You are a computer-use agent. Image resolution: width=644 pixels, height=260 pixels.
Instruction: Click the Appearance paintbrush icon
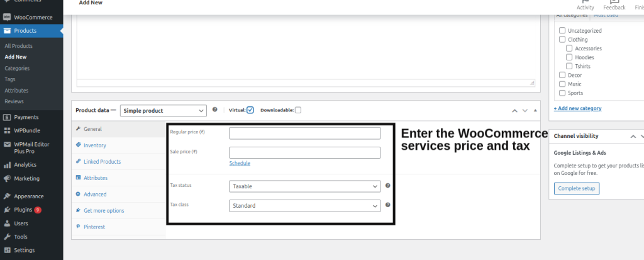coord(7,196)
